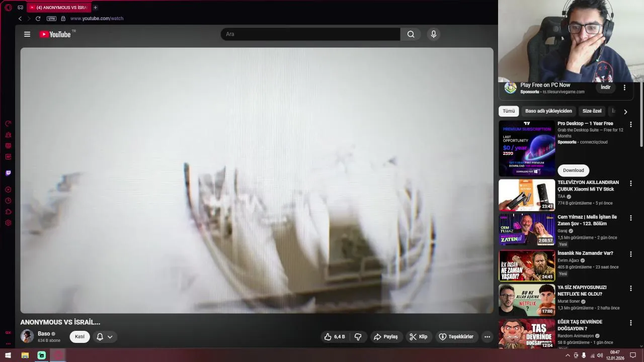The width and height of the screenshot is (644, 362).
Task: Open Windows Start menu
Action: pyautogui.click(x=8, y=355)
